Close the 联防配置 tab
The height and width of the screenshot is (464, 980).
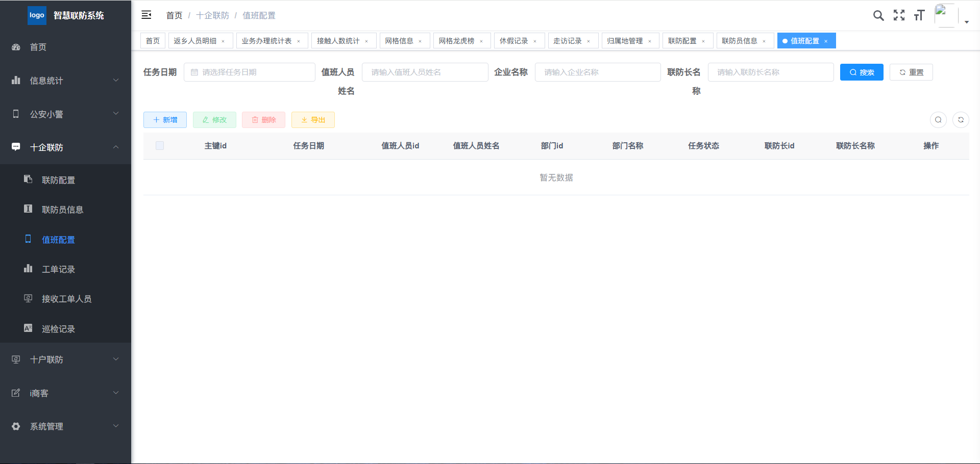click(703, 41)
